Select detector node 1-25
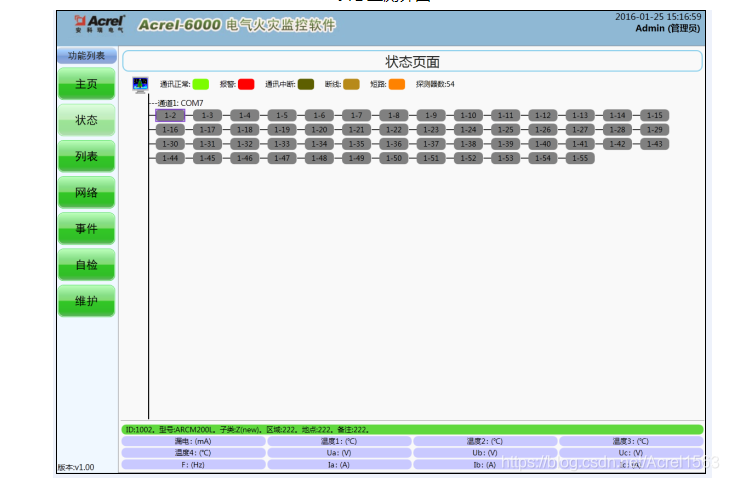Image resolution: width=729 pixels, height=481 pixels. (505, 130)
